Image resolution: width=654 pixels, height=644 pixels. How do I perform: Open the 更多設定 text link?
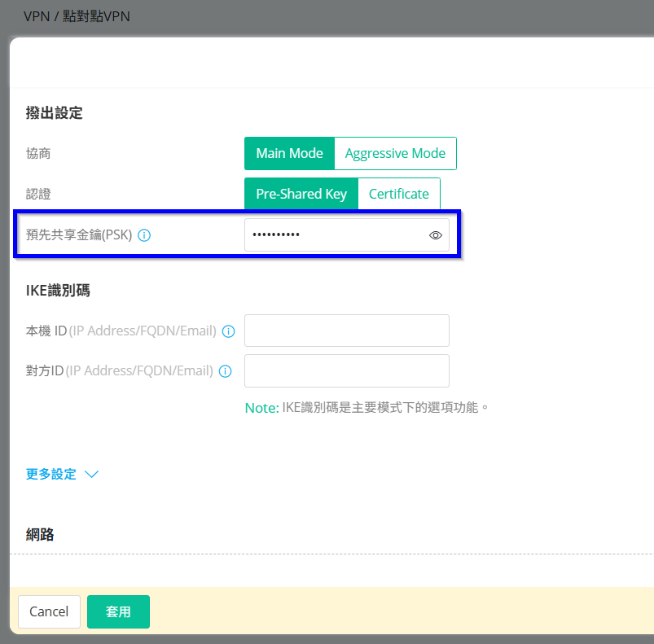[x=51, y=475]
